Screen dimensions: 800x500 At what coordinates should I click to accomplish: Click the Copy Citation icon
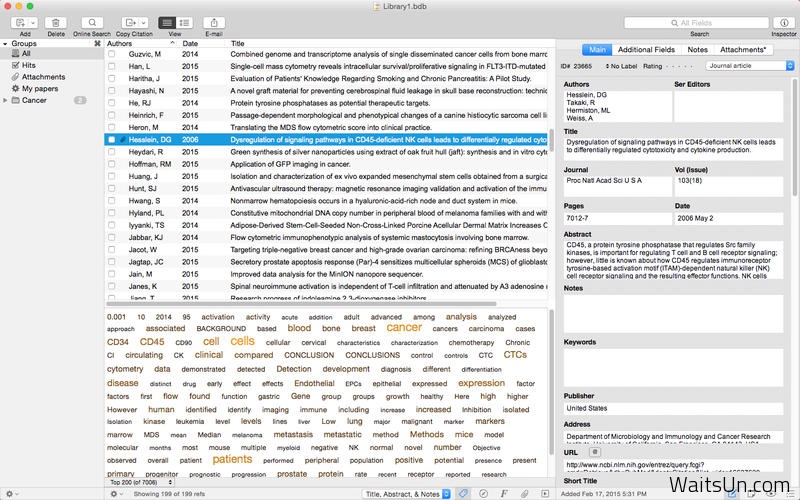(131, 22)
